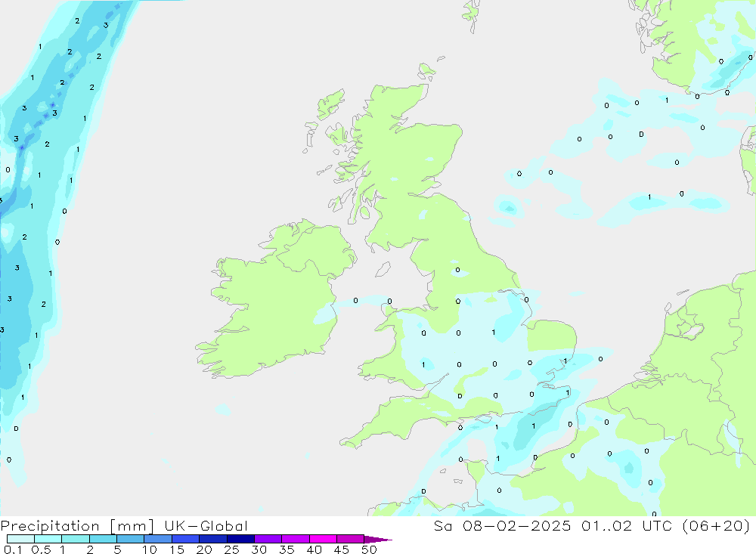This screenshot has height=554, width=756.
Task: Select the 45–50 mm legend swatch
Action: (351, 539)
